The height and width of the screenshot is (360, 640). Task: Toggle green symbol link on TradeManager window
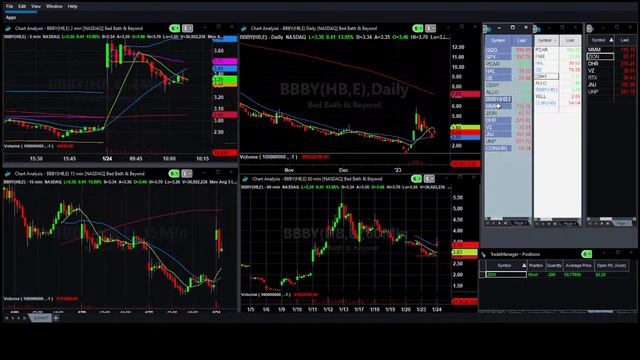coord(587,254)
